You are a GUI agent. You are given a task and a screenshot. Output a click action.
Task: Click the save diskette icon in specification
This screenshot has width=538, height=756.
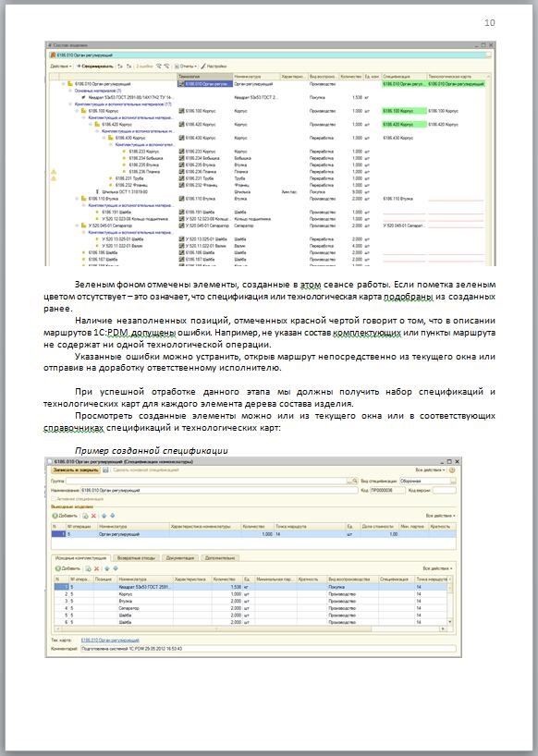click(105, 469)
